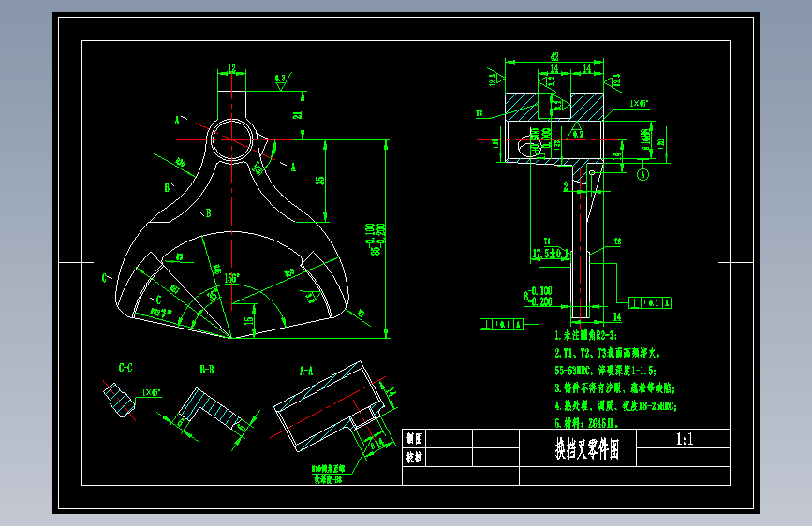This screenshot has height=526, width=812.
Task: Click the 15 dimension near fork bottom
Action: pos(249,319)
